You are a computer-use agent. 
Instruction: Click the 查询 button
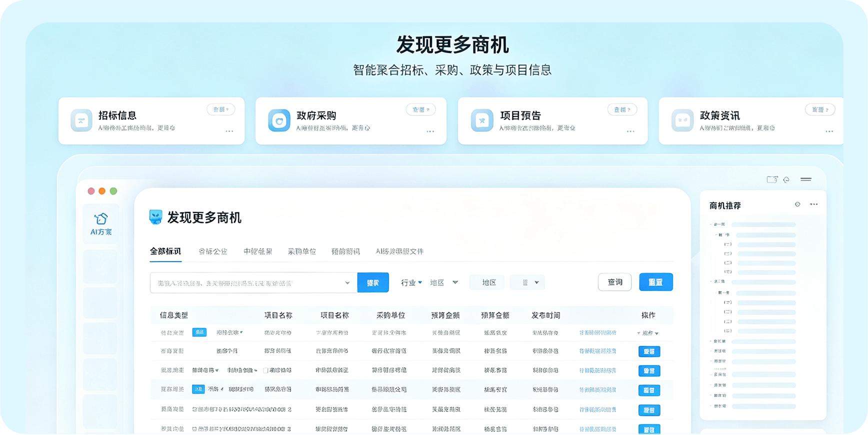pyautogui.click(x=615, y=282)
